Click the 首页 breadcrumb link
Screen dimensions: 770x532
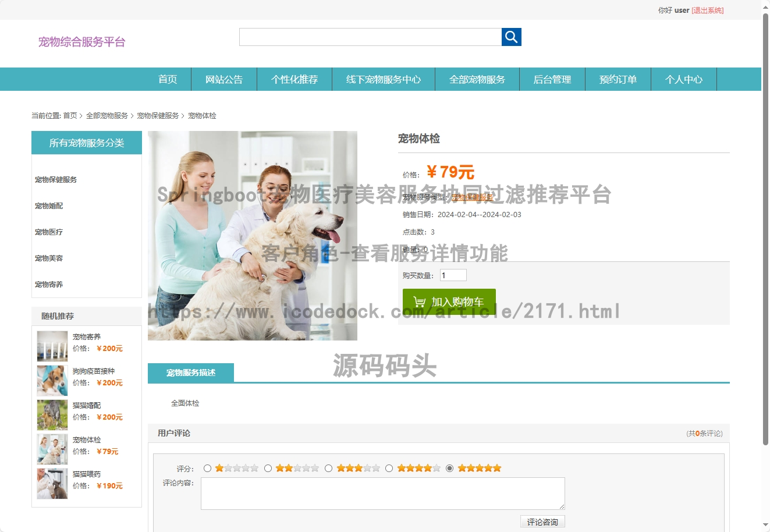[x=70, y=116]
